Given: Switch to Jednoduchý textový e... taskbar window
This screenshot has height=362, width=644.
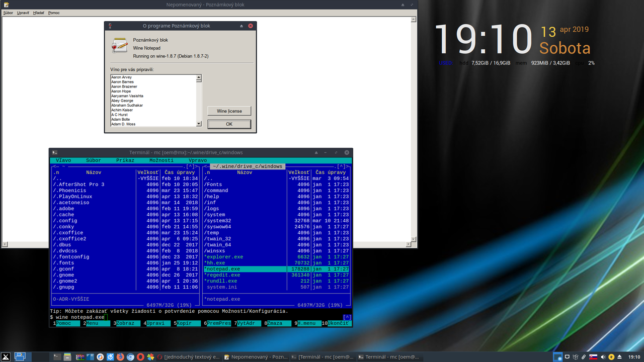Looking at the screenshot, I should (189, 357).
